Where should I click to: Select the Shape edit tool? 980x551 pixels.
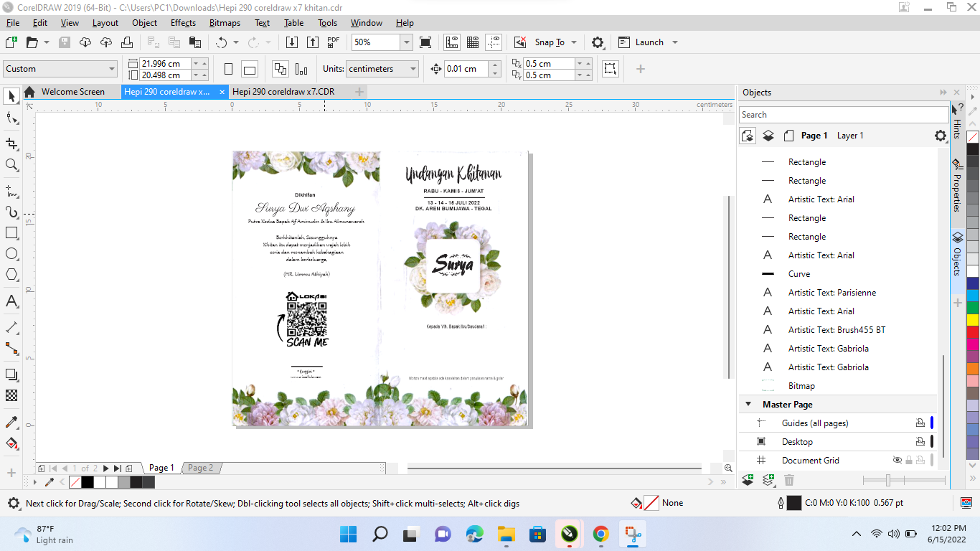click(x=11, y=118)
